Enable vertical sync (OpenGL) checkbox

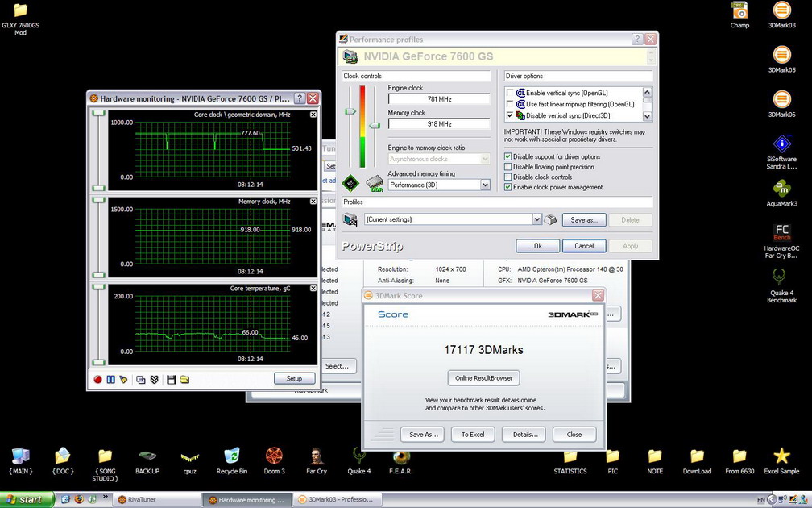pos(510,93)
